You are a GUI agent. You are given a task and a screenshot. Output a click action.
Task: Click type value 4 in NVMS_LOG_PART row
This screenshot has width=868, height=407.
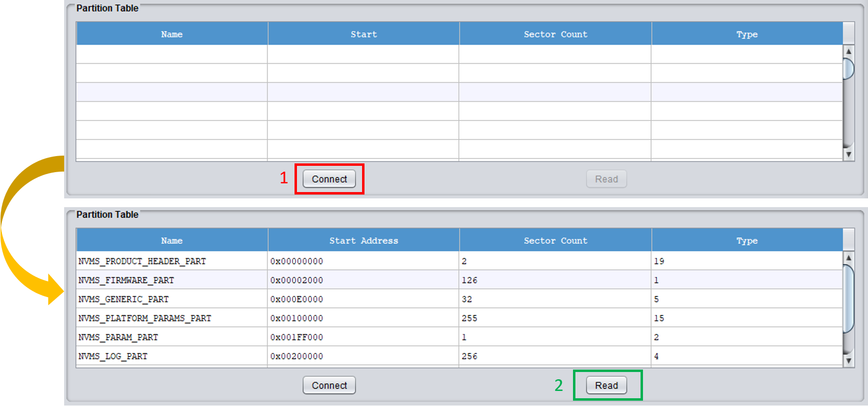point(747,356)
